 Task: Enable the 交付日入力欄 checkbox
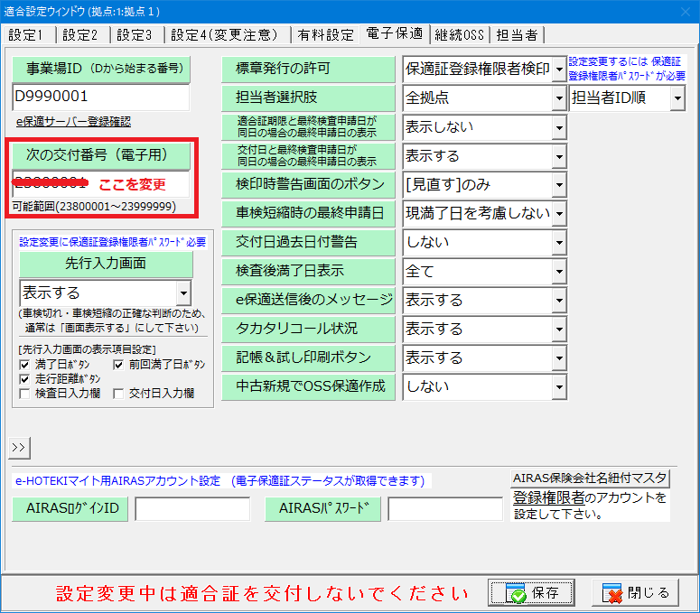pyautogui.click(x=118, y=394)
